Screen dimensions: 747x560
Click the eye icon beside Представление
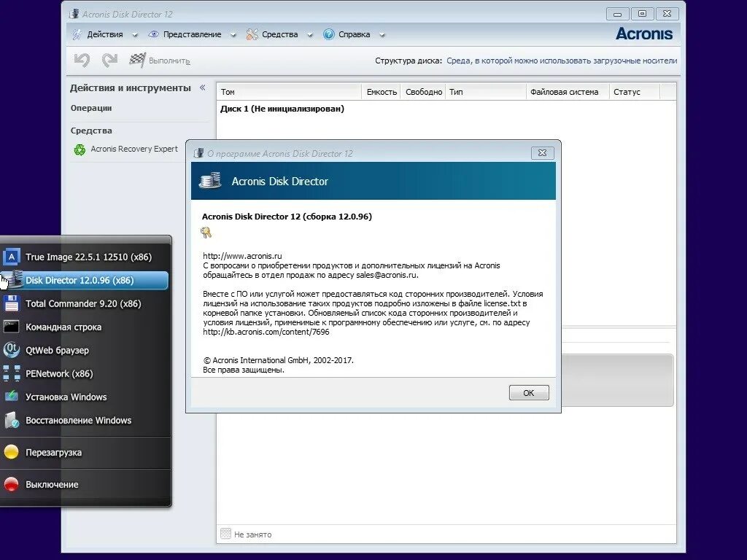(x=153, y=34)
